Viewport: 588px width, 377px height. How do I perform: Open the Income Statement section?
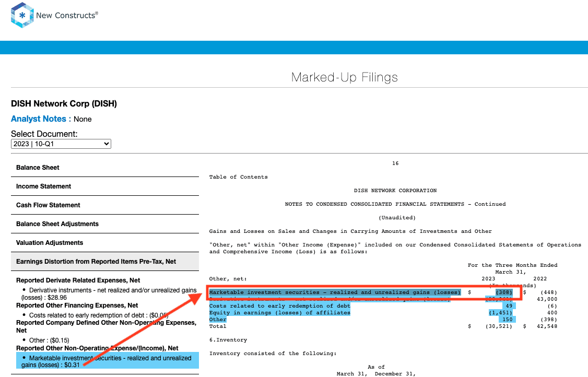[x=105, y=186]
